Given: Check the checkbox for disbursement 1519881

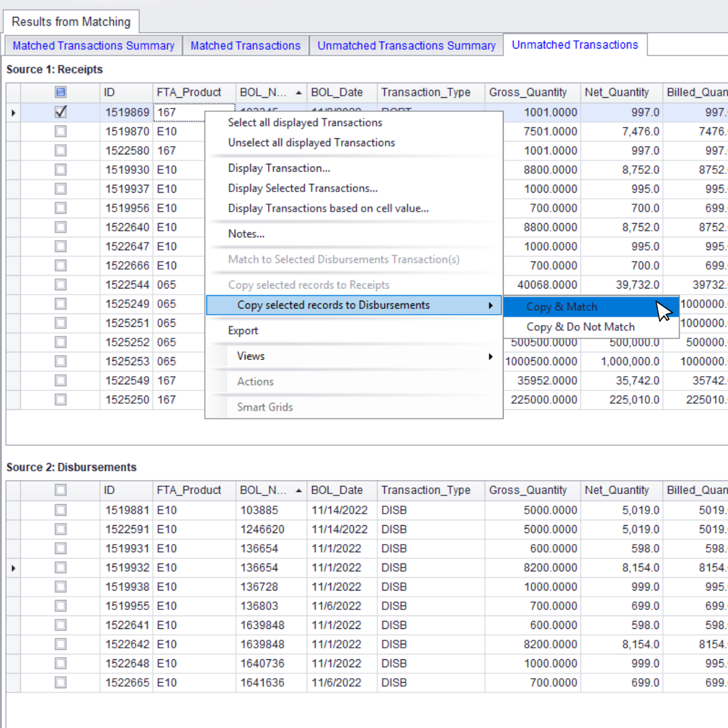Looking at the screenshot, I should point(60,510).
